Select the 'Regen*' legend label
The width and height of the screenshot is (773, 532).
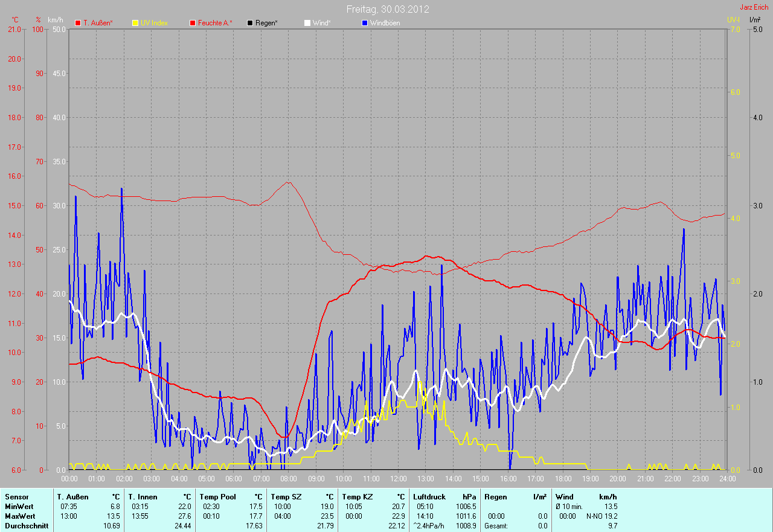coord(266,23)
